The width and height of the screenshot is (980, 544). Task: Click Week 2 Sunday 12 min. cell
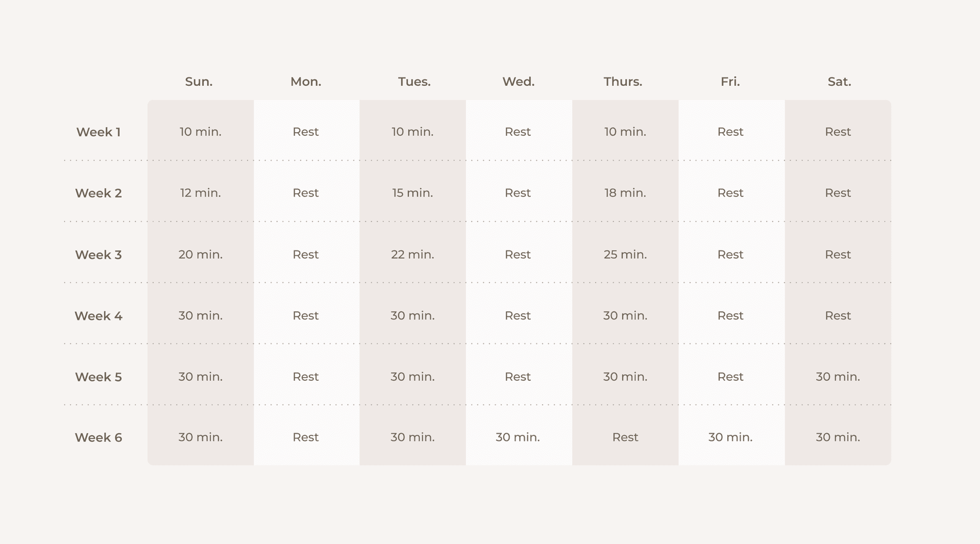pyautogui.click(x=201, y=193)
